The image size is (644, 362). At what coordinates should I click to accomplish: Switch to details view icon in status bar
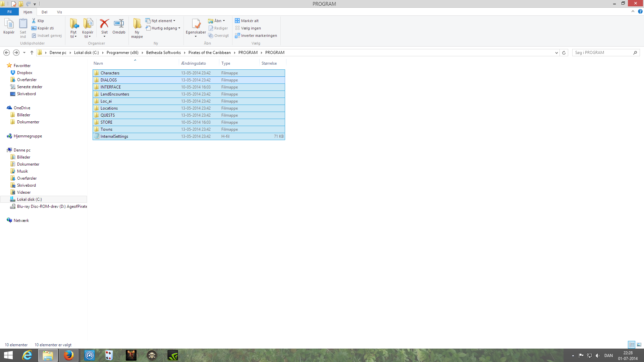click(x=632, y=345)
